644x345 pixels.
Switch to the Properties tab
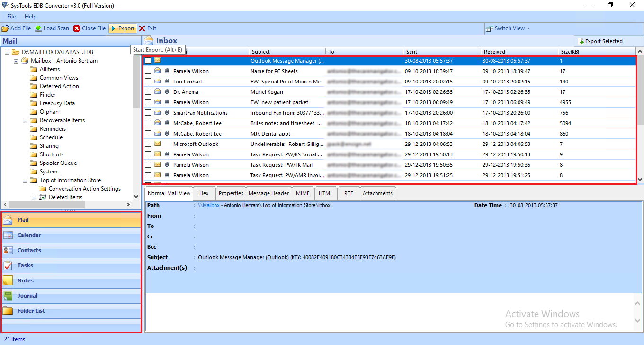(x=231, y=193)
